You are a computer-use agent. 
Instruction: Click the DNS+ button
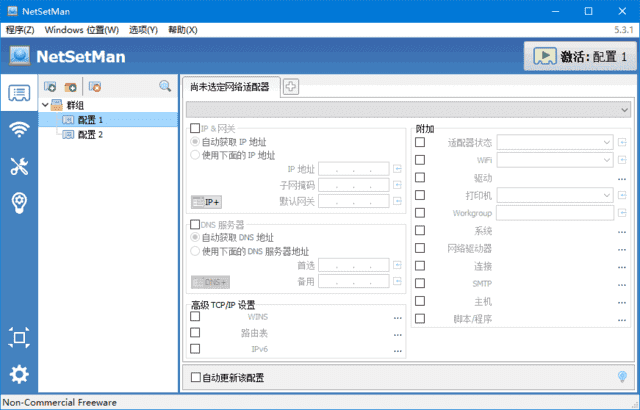[210, 282]
